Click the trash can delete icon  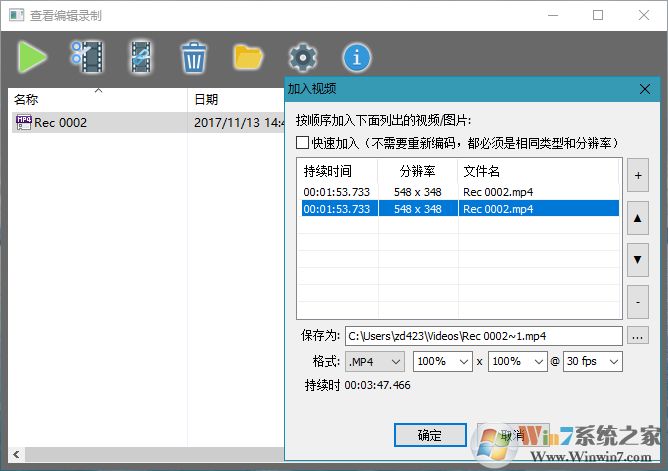194,57
